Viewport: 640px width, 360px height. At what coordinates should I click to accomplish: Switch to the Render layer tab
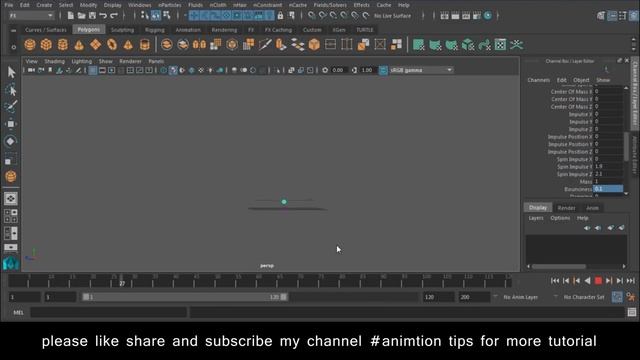pyautogui.click(x=566, y=208)
